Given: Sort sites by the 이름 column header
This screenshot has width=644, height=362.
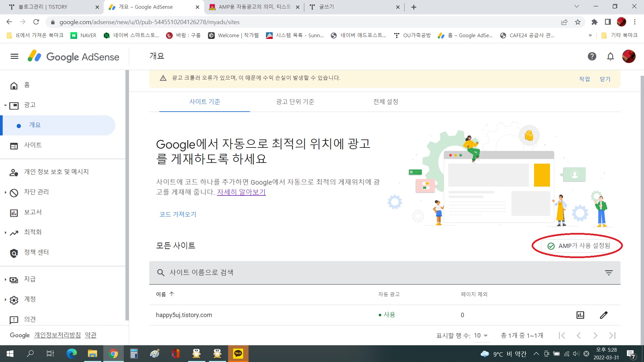Looking at the screenshot, I should 165,294.
